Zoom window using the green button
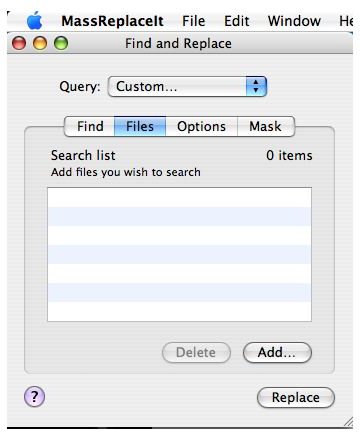The height and width of the screenshot is (432, 361). [x=61, y=43]
